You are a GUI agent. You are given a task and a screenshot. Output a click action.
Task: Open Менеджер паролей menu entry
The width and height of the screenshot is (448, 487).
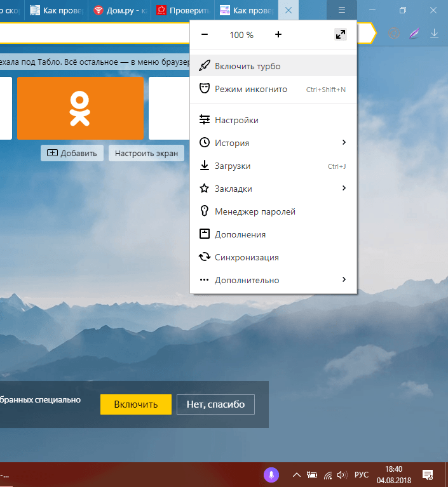coord(273,211)
